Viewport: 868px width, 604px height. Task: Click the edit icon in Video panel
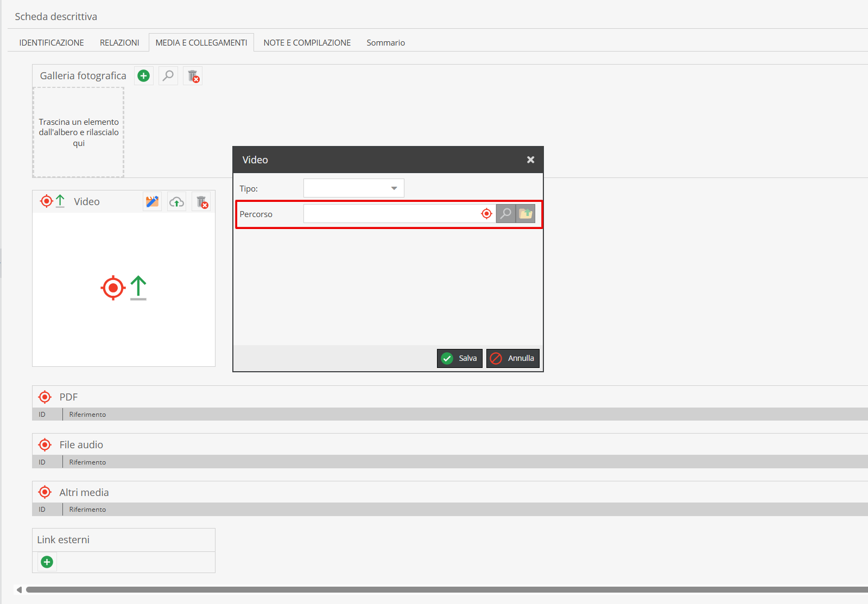point(153,202)
